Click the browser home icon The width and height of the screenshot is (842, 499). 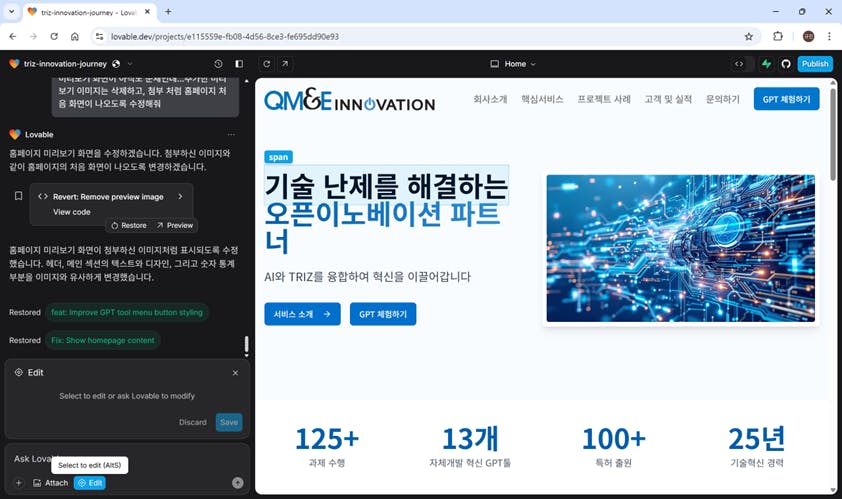(75, 37)
